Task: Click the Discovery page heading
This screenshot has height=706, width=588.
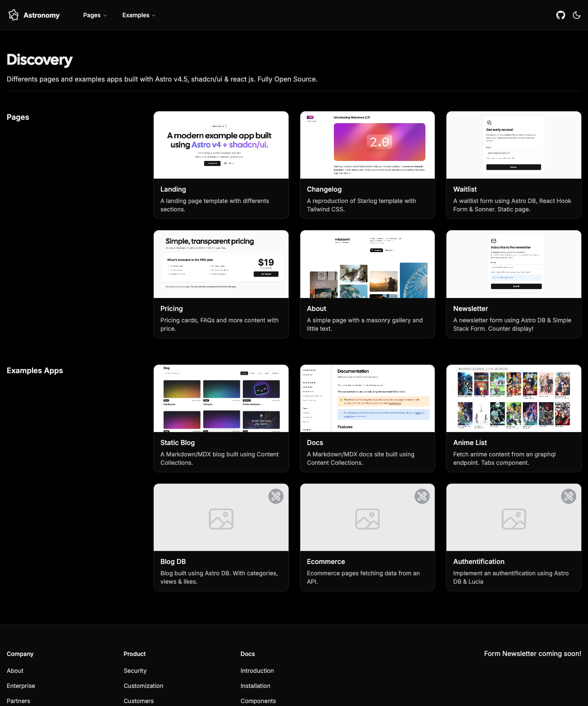Action: (39, 60)
